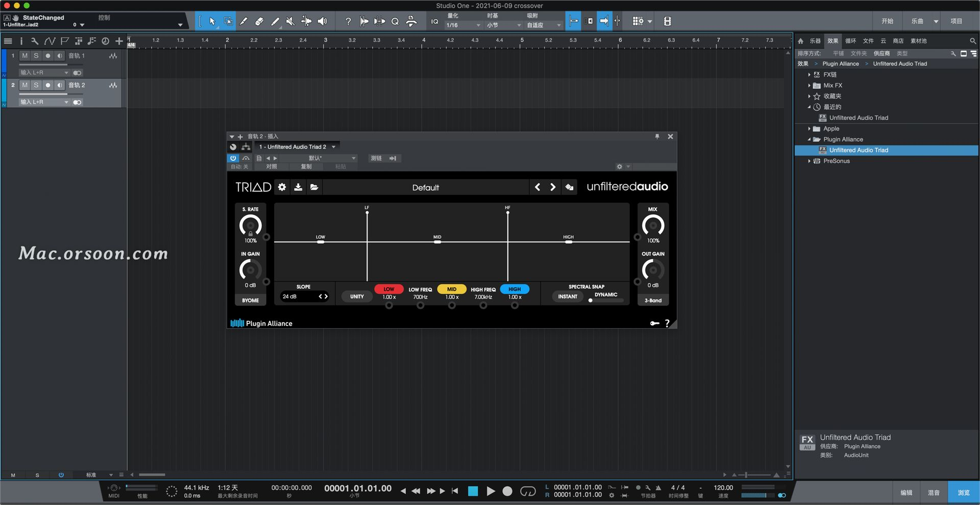Viewport: 980px width, 505px height.
Task: Open the track inspector 'i' icon
Action: coord(21,41)
